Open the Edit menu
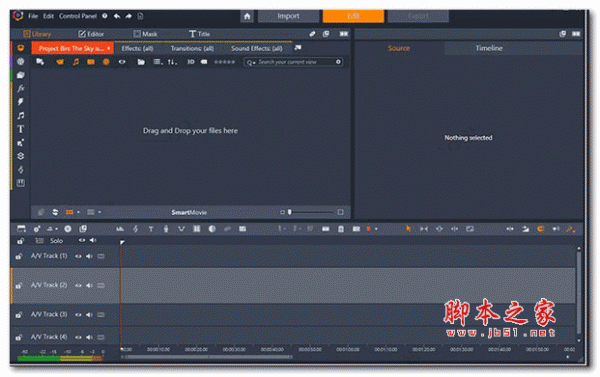Screen dimensions: 600x377 pyautogui.click(x=48, y=16)
